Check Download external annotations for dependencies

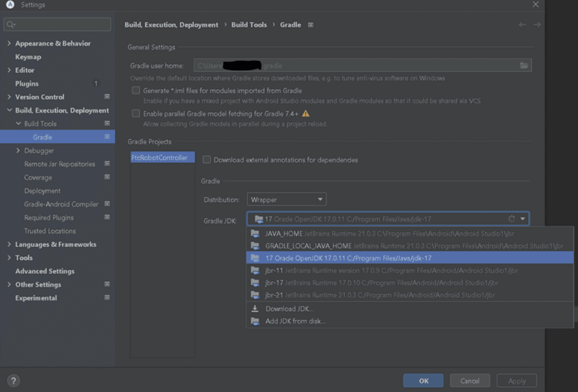[x=207, y=160]
